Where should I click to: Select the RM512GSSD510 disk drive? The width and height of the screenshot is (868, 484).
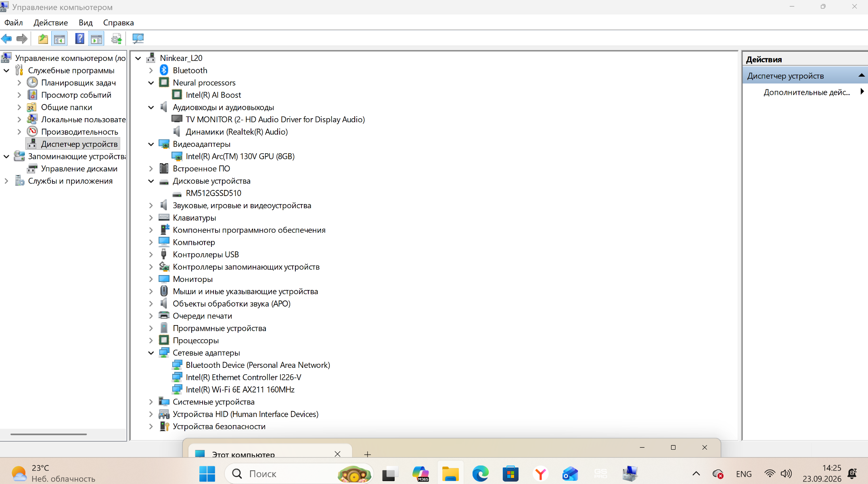click(x=213, y=193)
